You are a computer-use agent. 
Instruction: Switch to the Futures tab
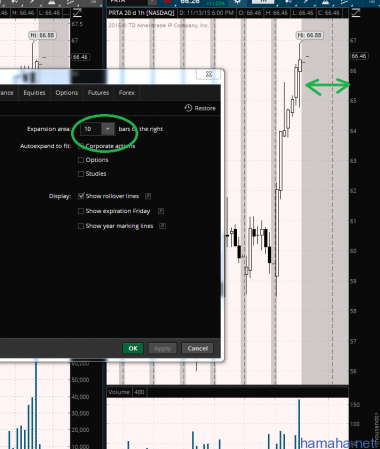pos(98,93)
